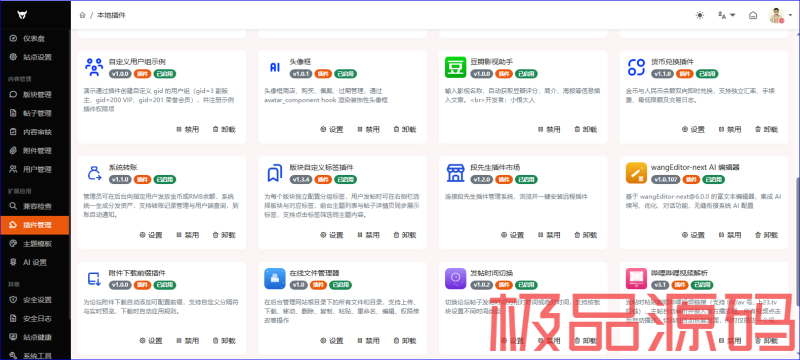Screen dimensions: 800x360
Task: Uninstall the 系统转账 plugin
Action: [223, 235]
